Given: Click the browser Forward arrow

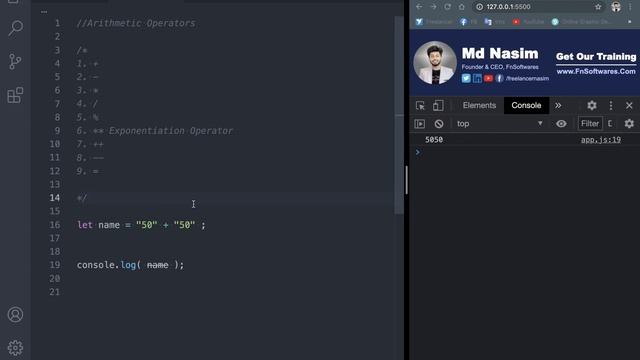Looking at the screenshot, I should pos(433,7).
